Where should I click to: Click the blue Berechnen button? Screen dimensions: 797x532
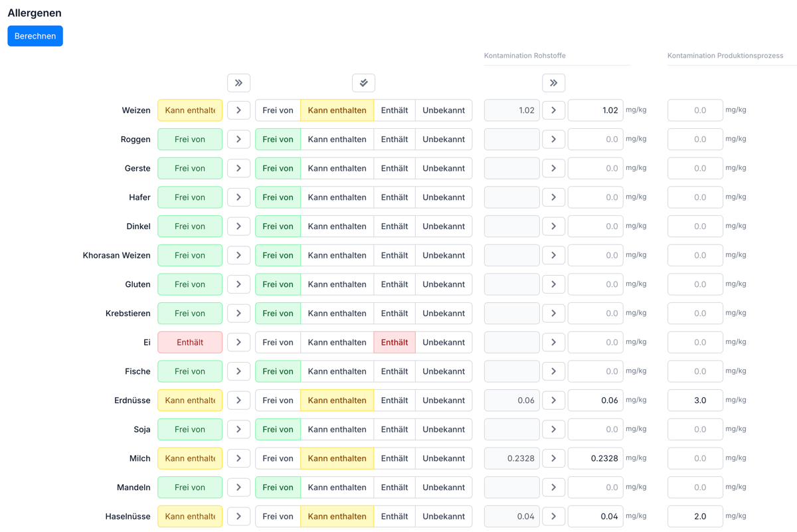tap(35, 36)
